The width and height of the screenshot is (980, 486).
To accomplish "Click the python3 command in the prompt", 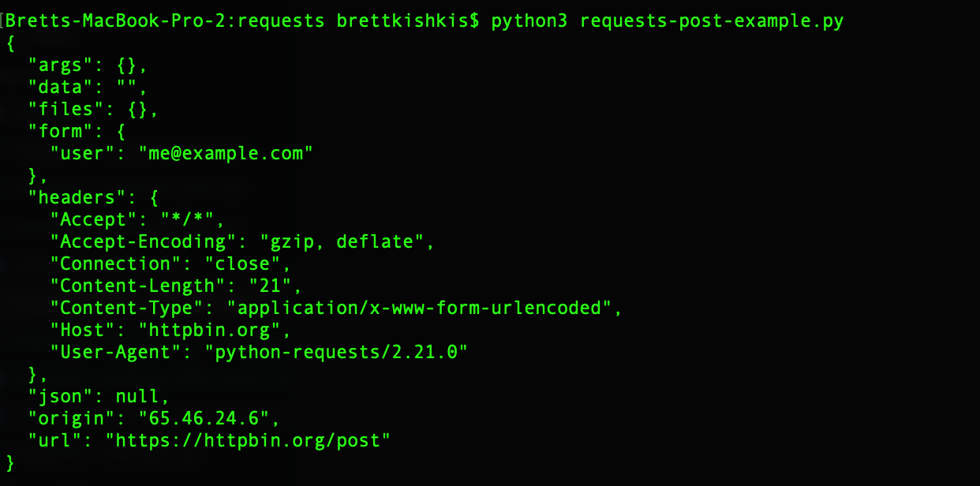I will [529, 21].
